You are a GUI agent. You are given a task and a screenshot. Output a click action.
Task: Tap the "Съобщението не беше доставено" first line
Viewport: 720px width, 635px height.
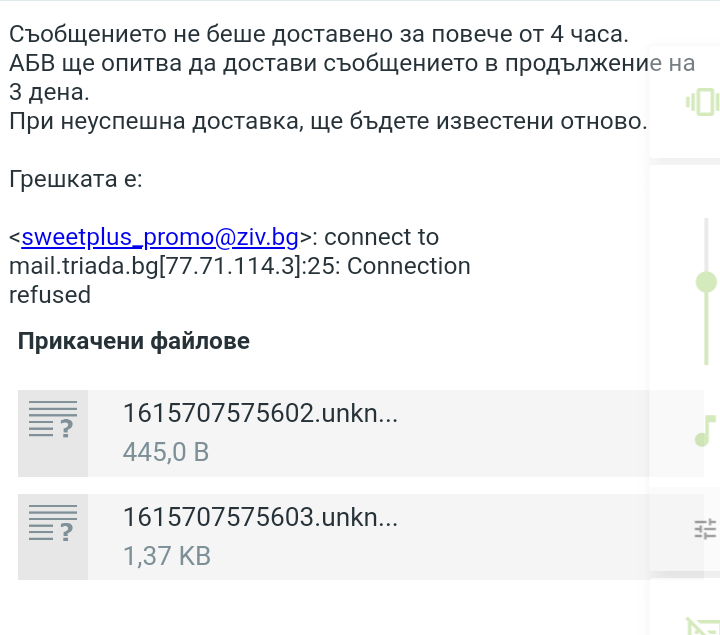[x=318, y=33]
